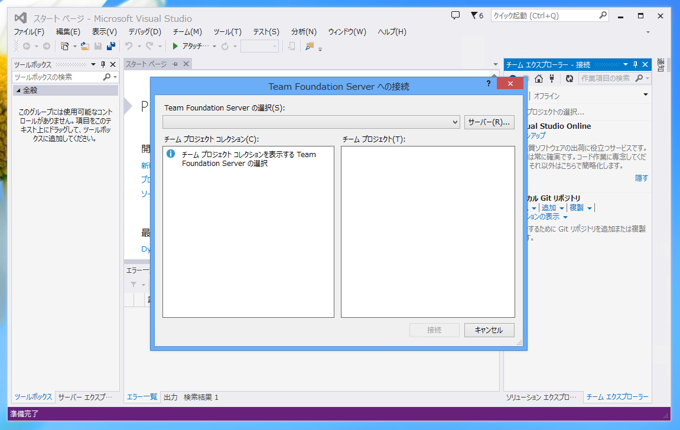Click the green Attach play button
680x430 pixels.
point(175,46)
